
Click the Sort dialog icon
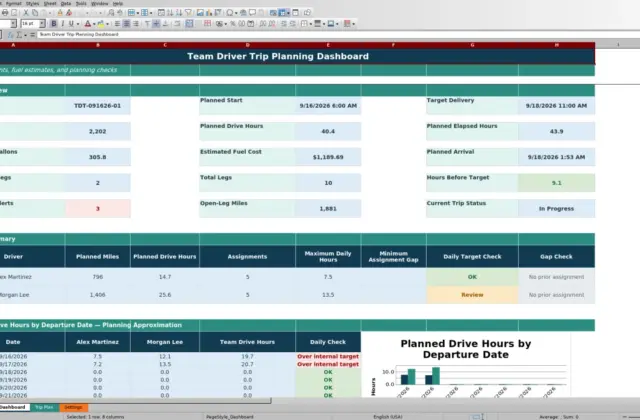161,13
